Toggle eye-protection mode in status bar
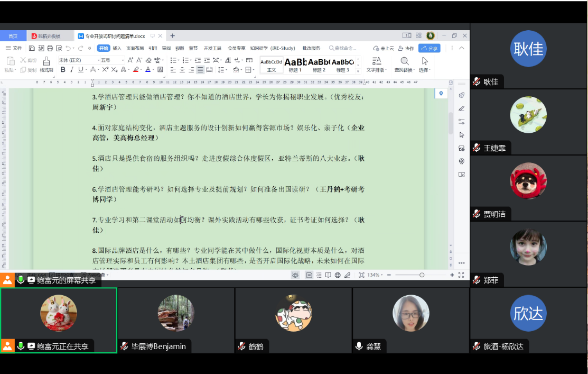This screenshot has width=588, height=374. [x=295, y=275]
